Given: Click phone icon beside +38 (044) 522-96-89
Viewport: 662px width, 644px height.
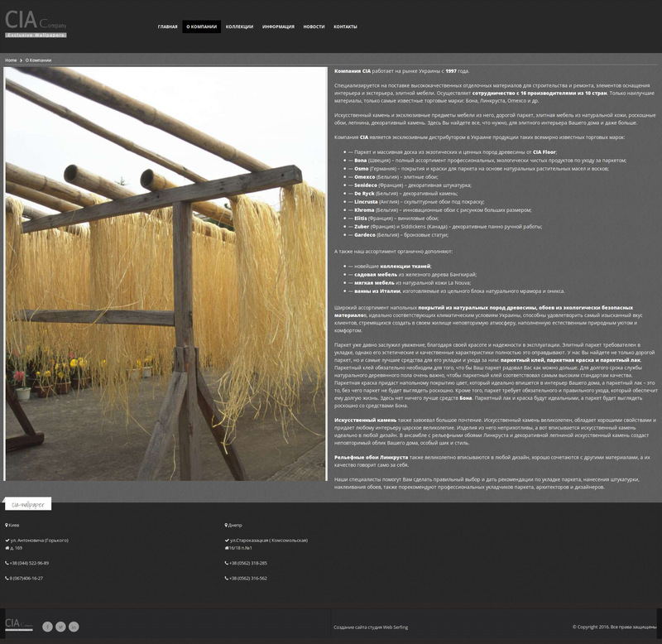Looking at the screenshot, I should (7, 564).
